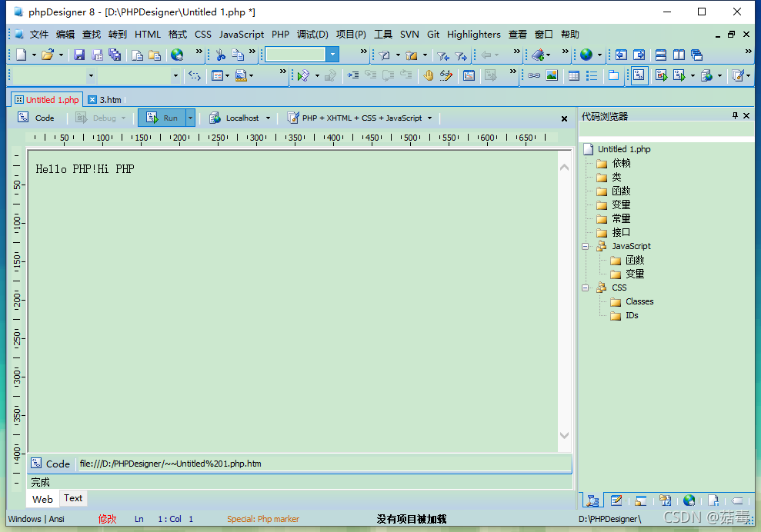The height and width of the screenshot is (532, 761).
Task: Cut selection with the scissors icon
Action: [x=221, y=55]
